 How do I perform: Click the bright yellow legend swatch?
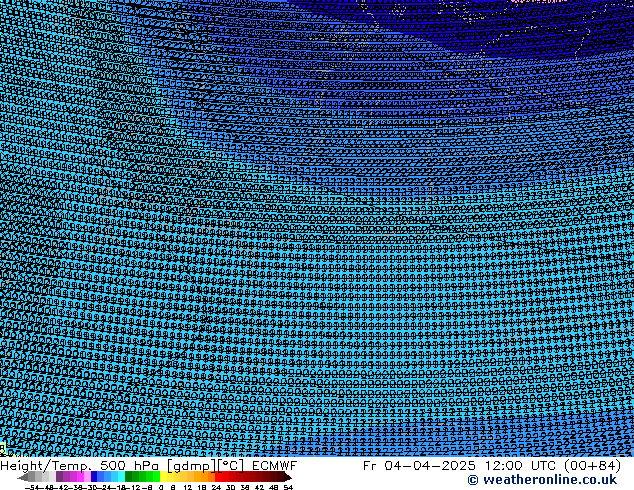[x=163, y=476]
